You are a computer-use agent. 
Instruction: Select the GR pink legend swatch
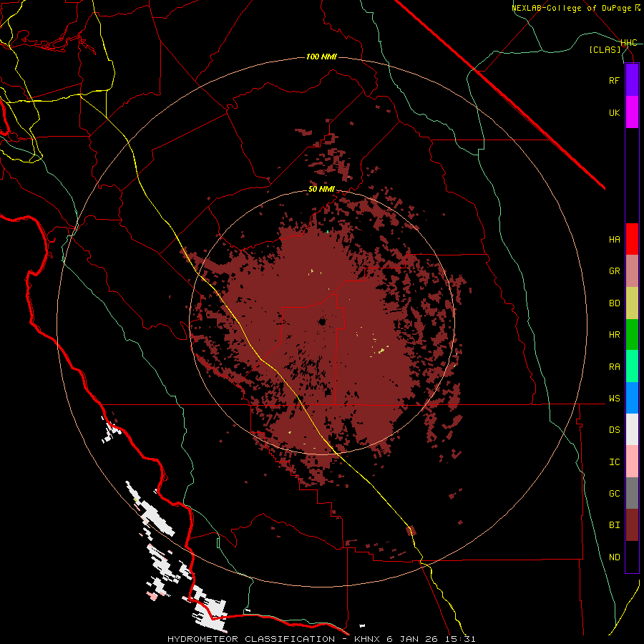tap(632, 271)
